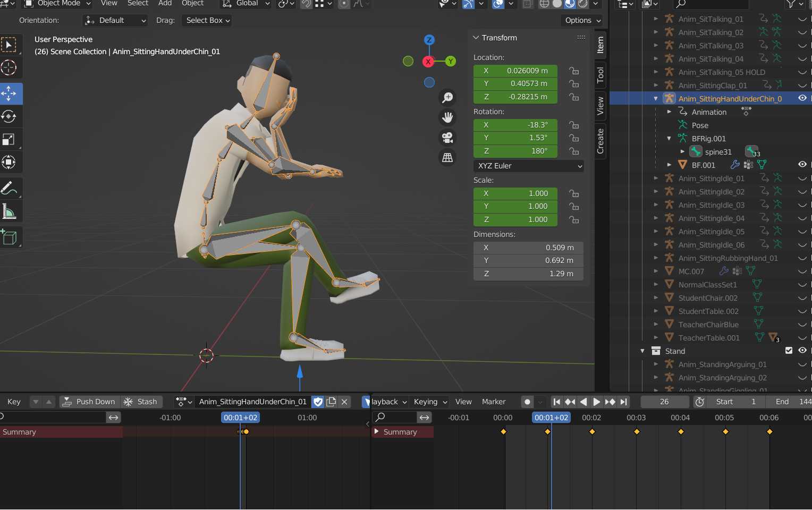Lock Rotation Z value
This screenshot has height=510, width=812.
tap(574, 151)
